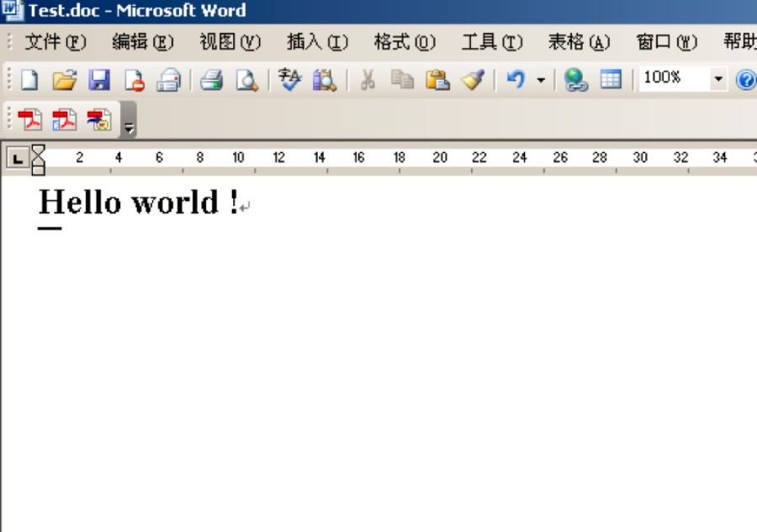Copy selection with copy icon
The image size is (757, 532).
point(402,80)
